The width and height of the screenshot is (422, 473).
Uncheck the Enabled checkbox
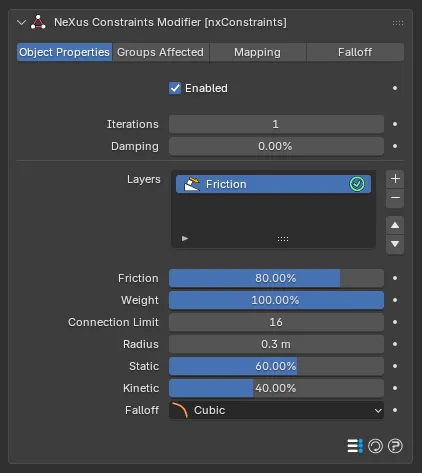coord(175,88)
